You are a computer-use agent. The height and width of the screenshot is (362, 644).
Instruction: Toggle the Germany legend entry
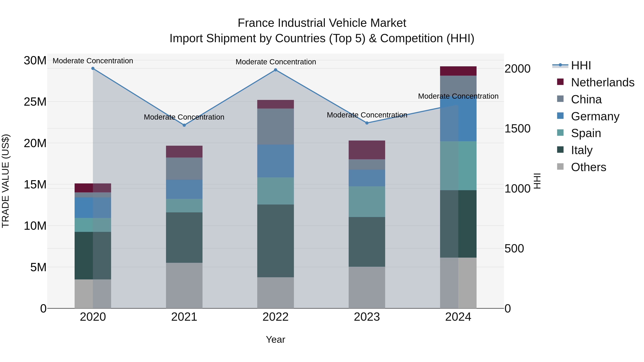click(588, 116)
